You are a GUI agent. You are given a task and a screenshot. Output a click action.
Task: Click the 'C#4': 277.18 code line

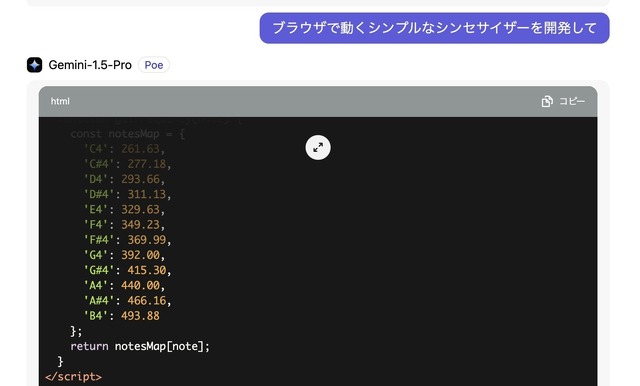point(127,164)
